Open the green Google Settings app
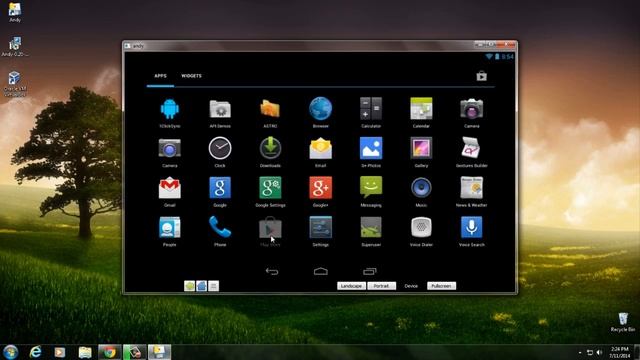 point(270,188)
